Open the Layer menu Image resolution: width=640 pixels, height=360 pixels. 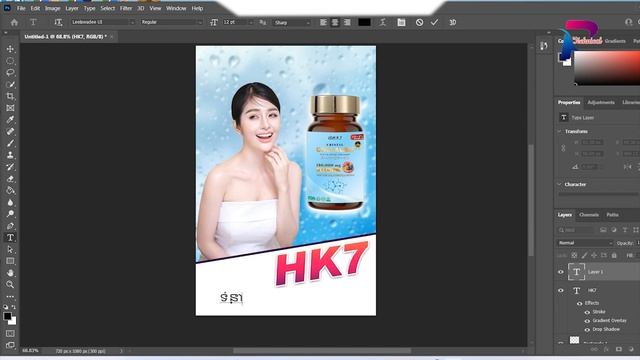tap(72, 8)
